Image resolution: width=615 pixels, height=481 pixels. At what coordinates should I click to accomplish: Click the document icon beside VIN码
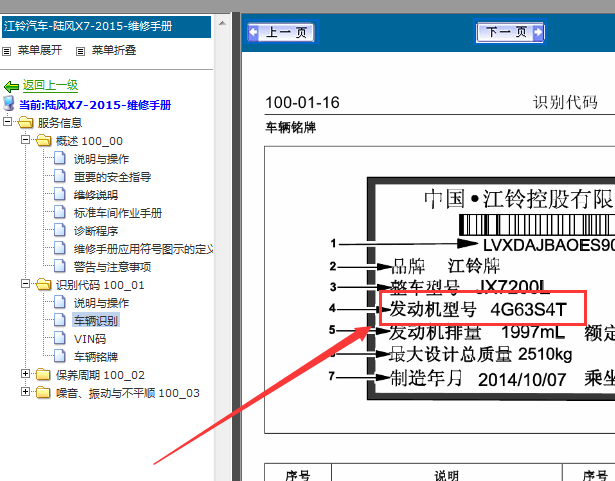[60, 338]
